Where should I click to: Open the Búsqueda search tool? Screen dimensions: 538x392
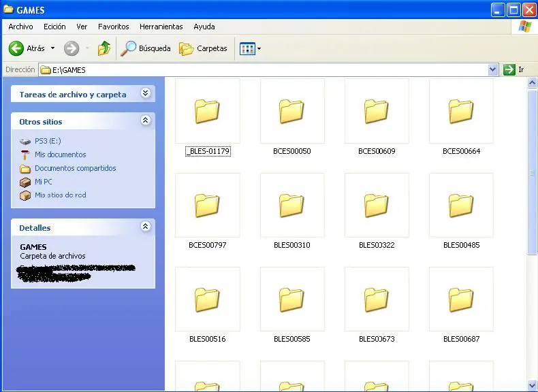coord(146,48)
